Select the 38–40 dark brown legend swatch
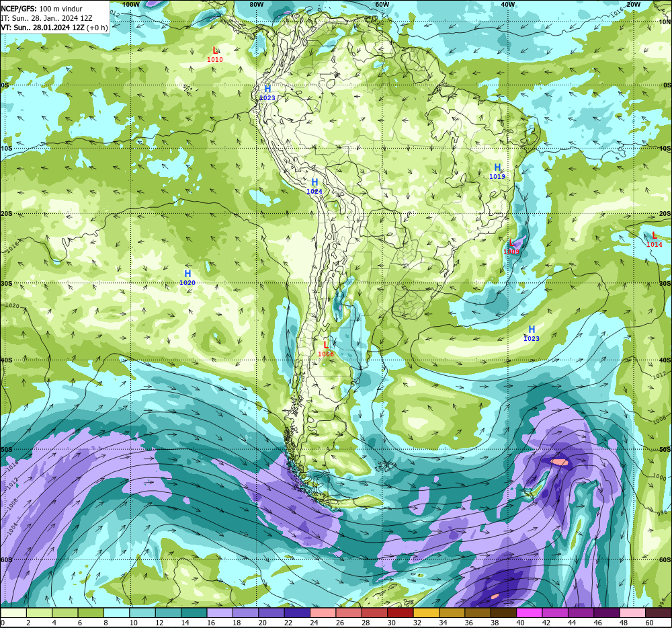Screen dimensions: 672x628 point(503,613)
